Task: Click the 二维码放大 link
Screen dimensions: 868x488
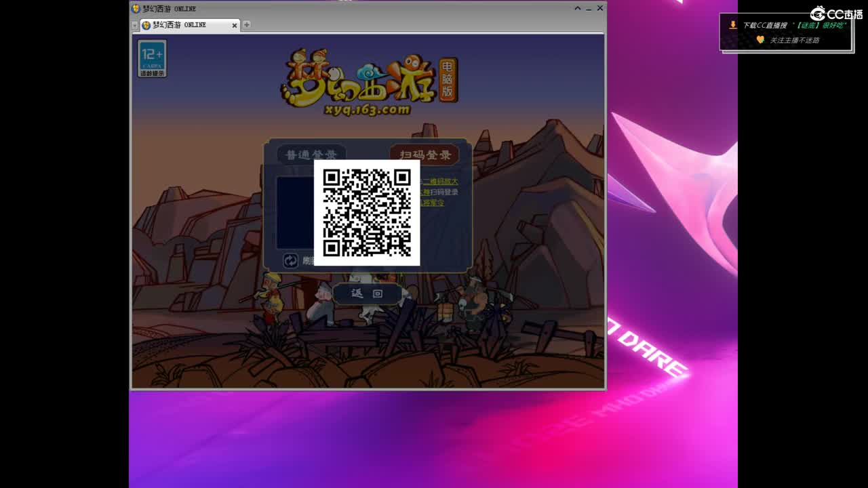Action: tap(440, 182)
